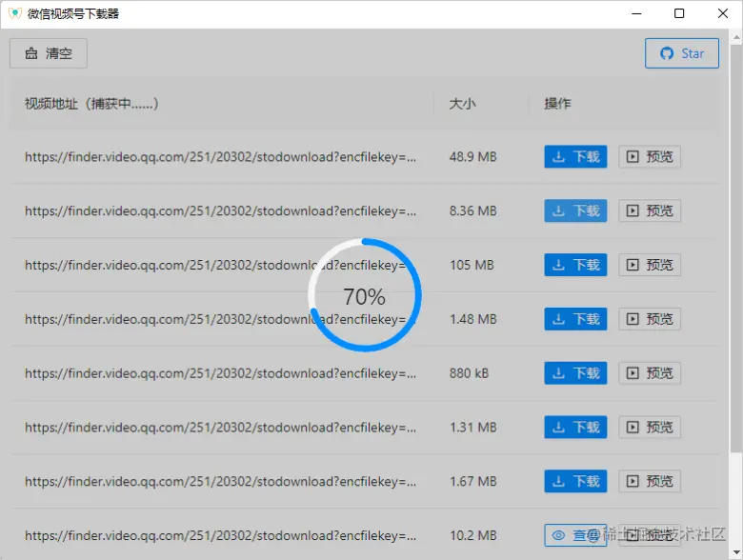
Task: Download the 48.9 MB video
Action: coord(575,157)
